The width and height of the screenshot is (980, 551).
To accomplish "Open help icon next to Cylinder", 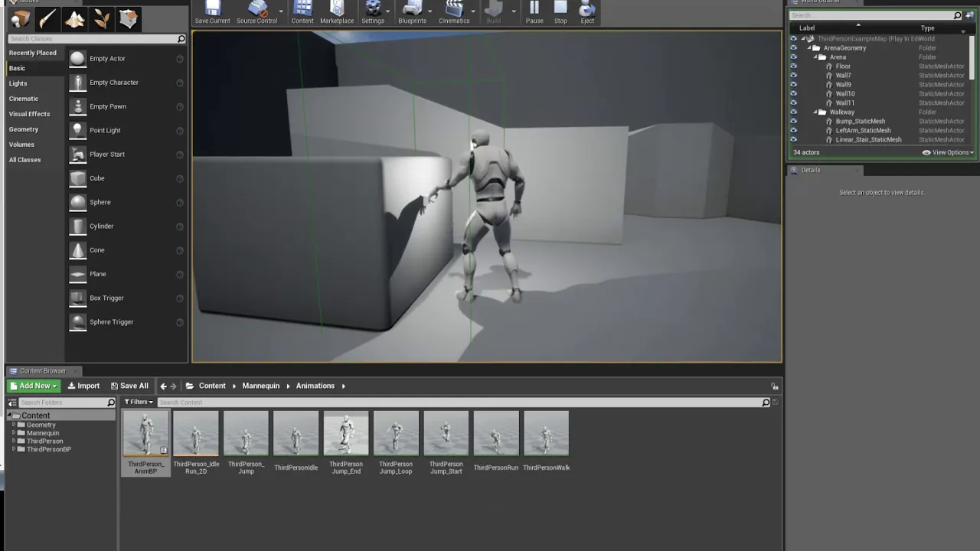I will 180,227.
